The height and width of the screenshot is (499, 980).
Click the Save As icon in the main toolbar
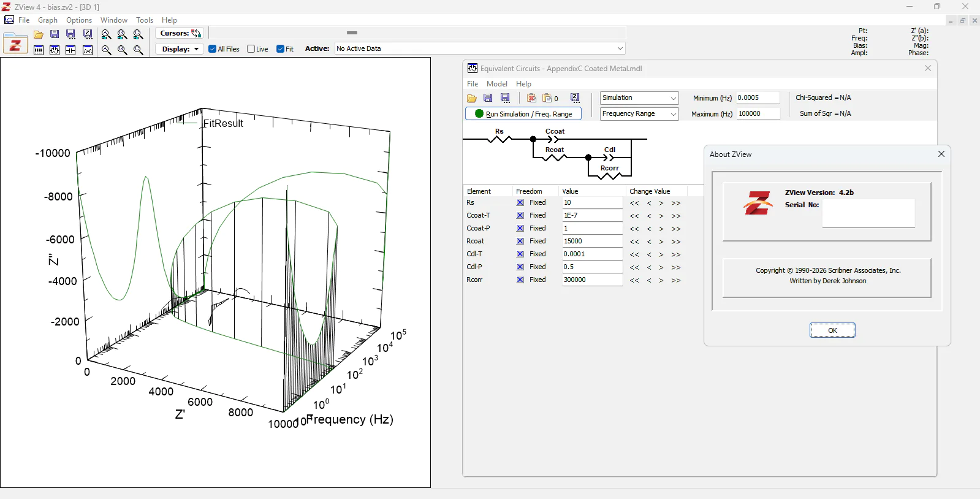pos(71,35)
